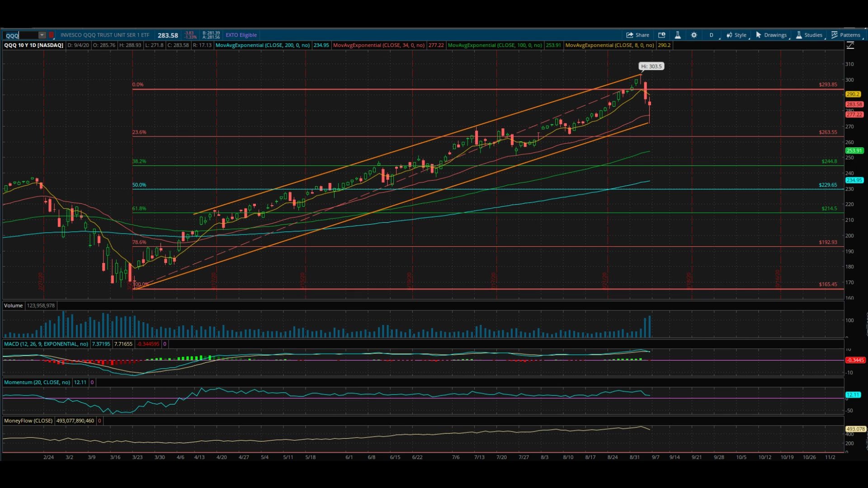Image resolution: width=868 pixels, height=488 pixels.
Task: Select the MovAvgExponential 100 study label
Action: point(495,45)
